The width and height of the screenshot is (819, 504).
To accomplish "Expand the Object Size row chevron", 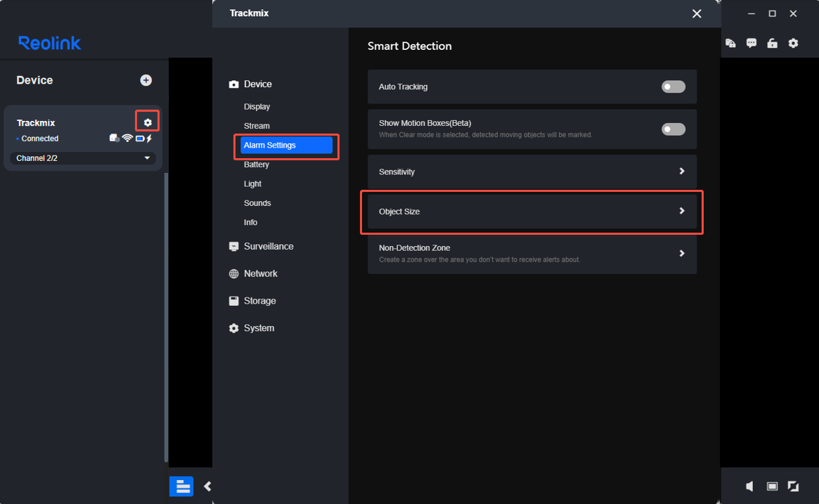I will pos(682,211).
